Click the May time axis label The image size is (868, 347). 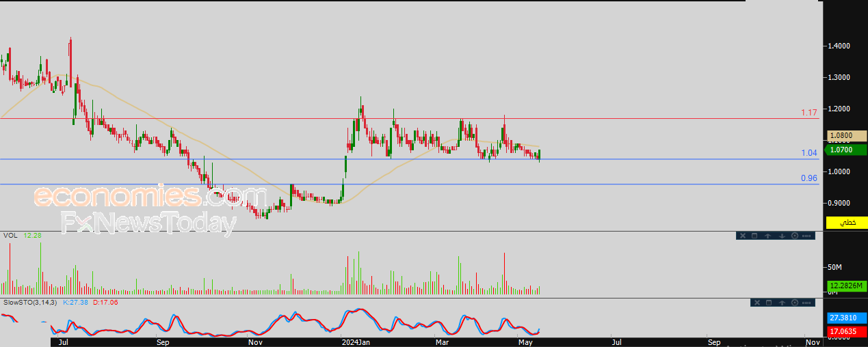pyautogui.click(x=525, y=342)
